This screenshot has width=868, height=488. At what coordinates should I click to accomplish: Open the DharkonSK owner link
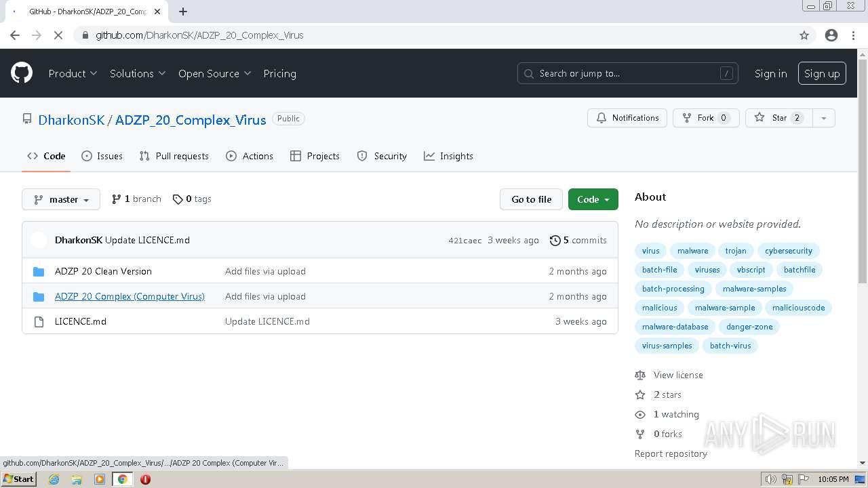click(x=71, y=120)
